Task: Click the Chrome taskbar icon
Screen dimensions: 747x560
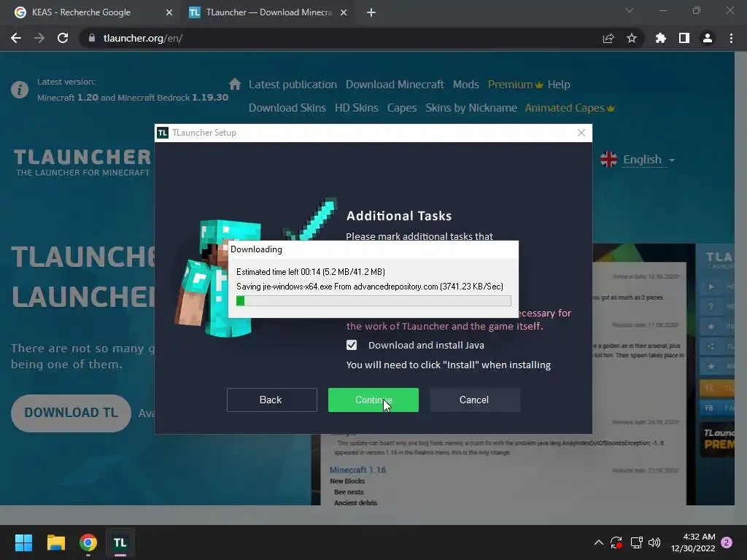Action: (88, 542)
